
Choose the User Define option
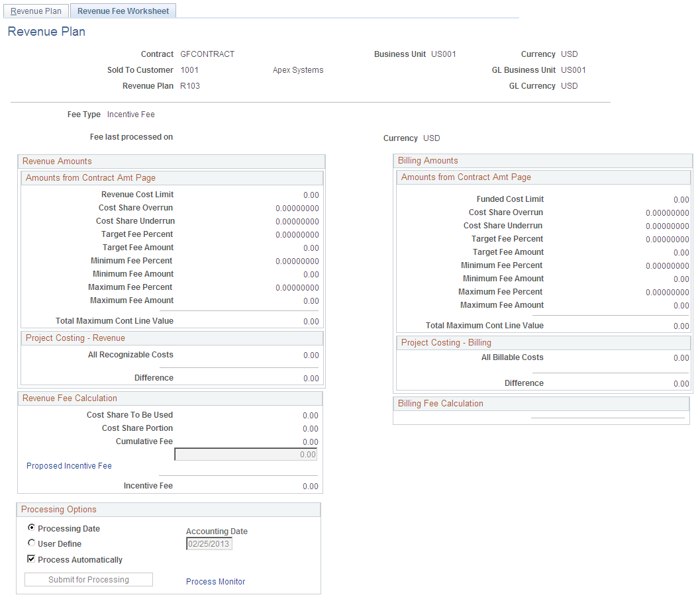[31, 543]
